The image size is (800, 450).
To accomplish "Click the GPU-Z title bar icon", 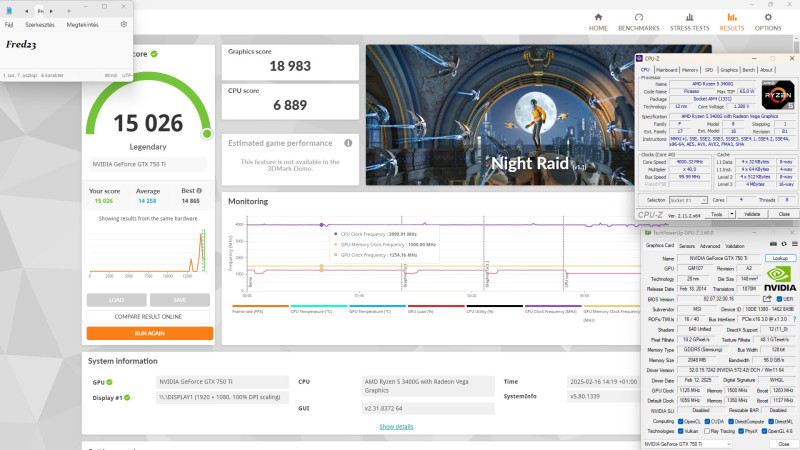I will (647, 233).
